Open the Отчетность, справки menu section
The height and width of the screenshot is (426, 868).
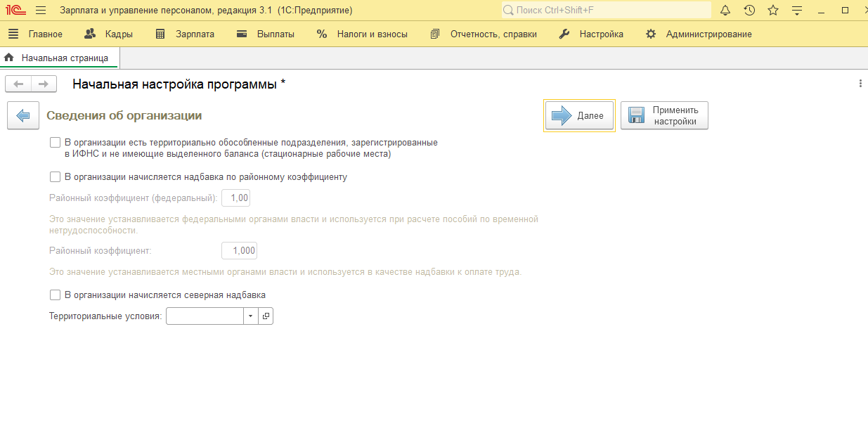[x=493, y=34]
